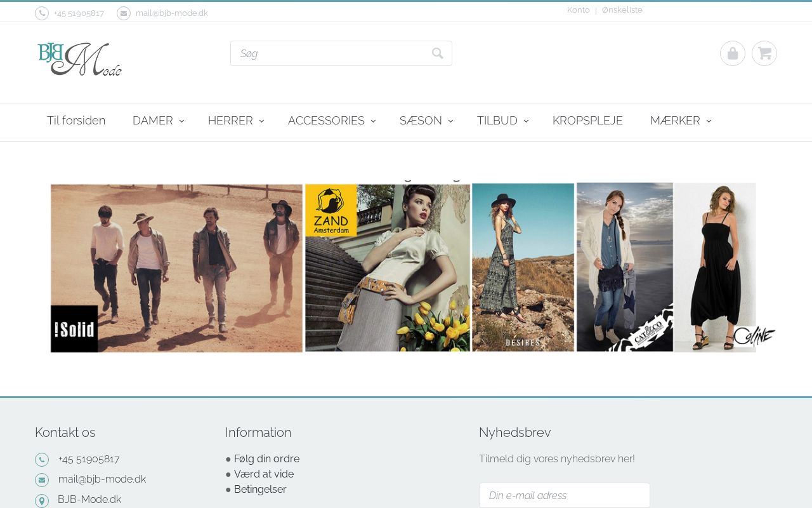Open the KROPSPLEJE category
This screenshot has height=508, width=812.
587,121
